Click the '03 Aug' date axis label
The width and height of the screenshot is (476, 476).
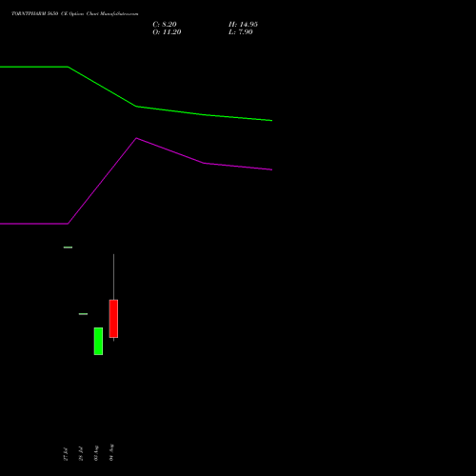tap(96, 453)
